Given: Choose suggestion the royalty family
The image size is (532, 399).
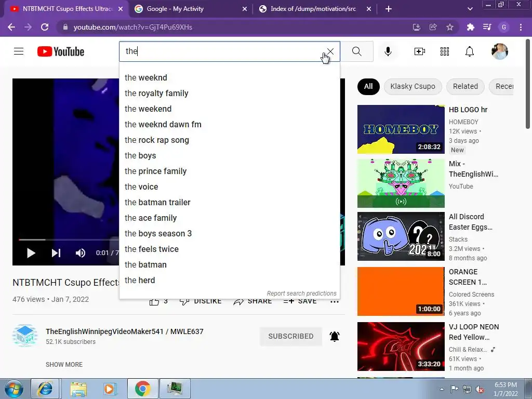Looking at the screenshot, I should (229, 94).
